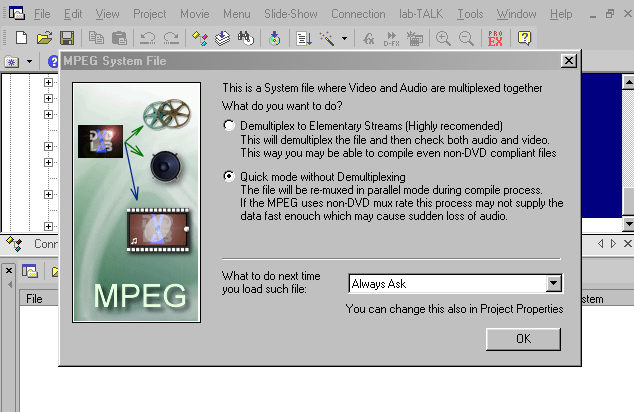
Task: Open the Project menu
Action: coord(150,14)
